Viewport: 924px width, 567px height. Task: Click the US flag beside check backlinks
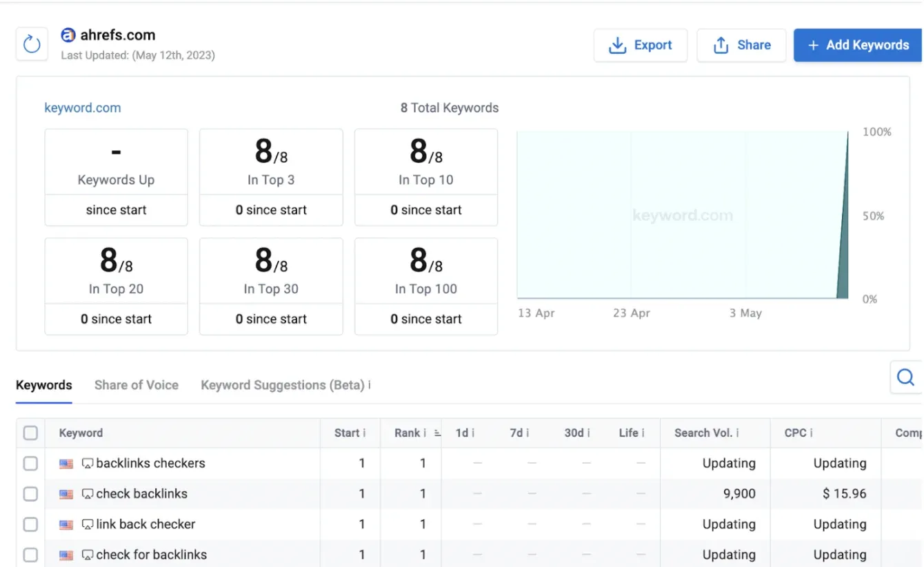[66, 494]
